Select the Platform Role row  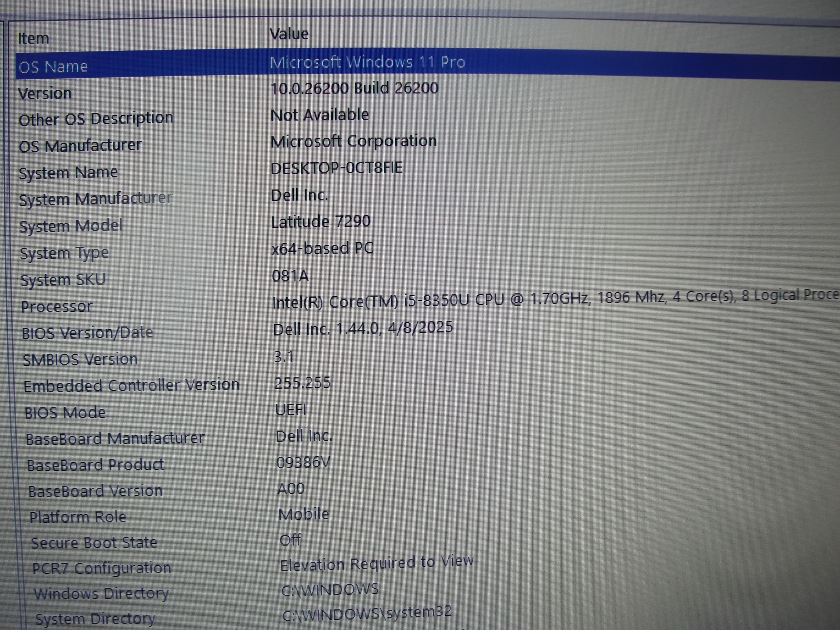78,517
